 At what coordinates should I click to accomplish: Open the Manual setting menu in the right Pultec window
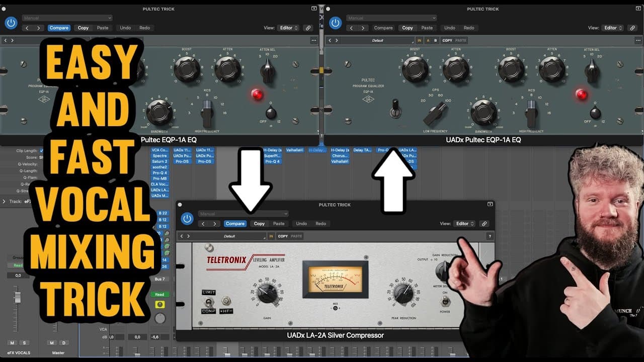pyautogui.click(x=391, y=18)
